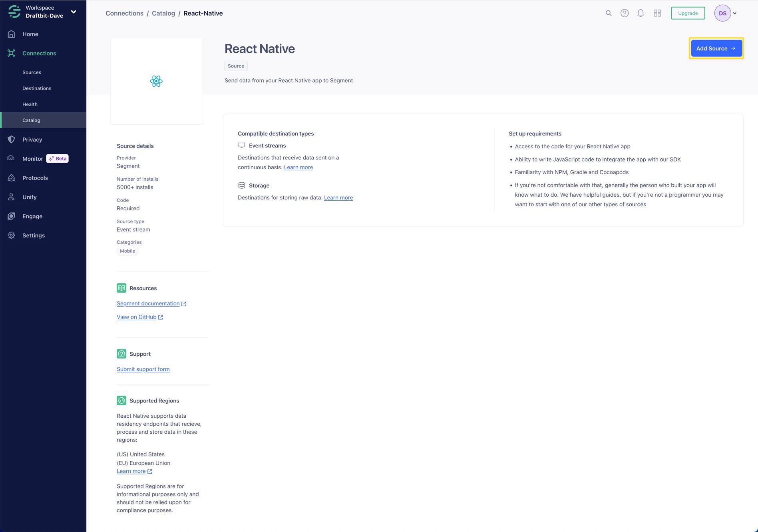Viewport: 758px width, 532px height.
Task: Click the '(EU) European Union' text
Action: click(x=143, y=463)
